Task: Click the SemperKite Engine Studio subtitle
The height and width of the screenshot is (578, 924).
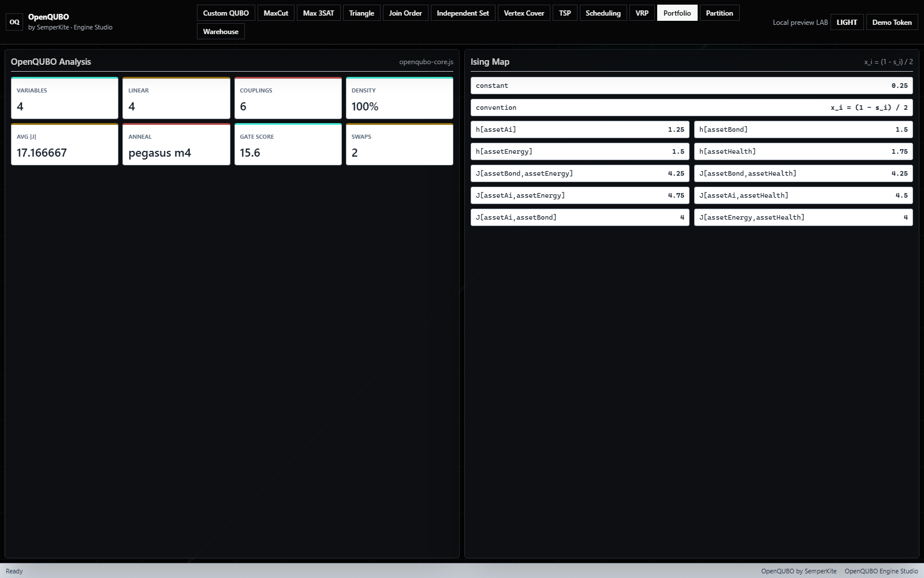Action: click(70, 27)
